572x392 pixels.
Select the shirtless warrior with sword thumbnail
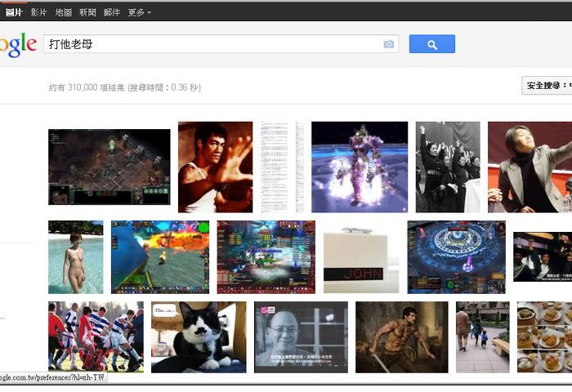tap(401, 336)
